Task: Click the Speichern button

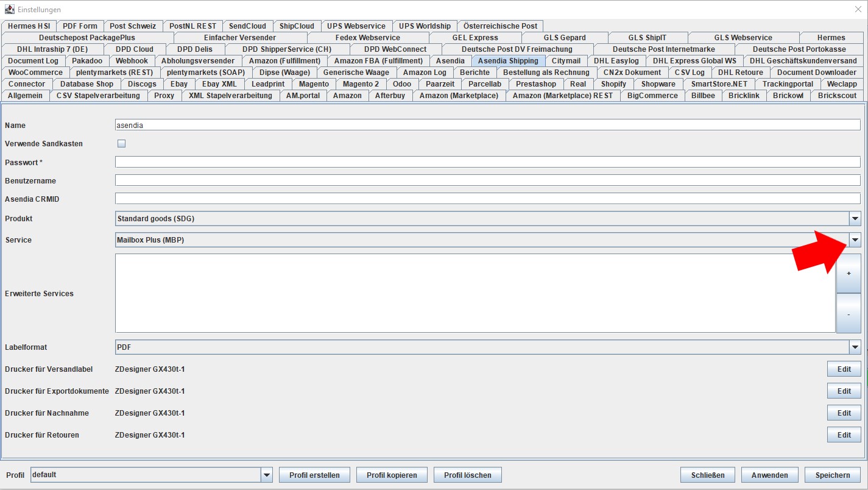Action: [833, 475]
